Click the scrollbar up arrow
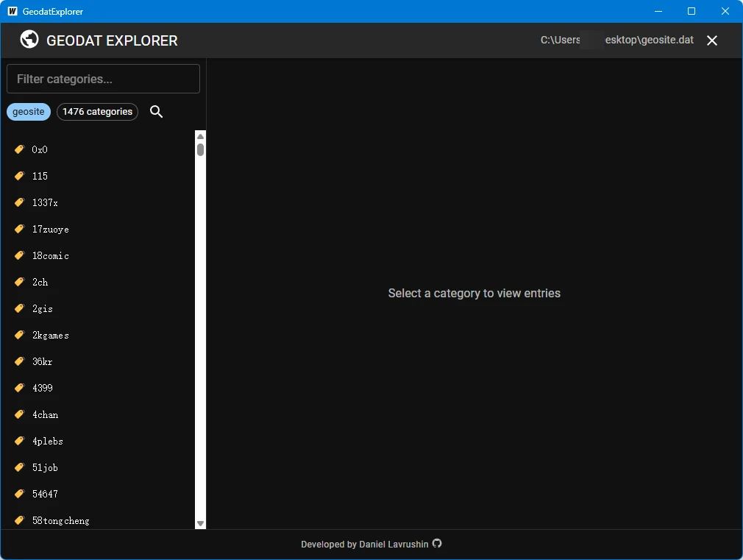743x560 pixels. [x=200, y=137]
